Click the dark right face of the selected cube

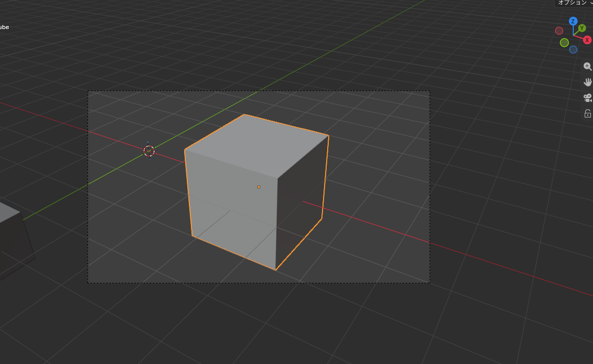pyautogui.click(x=301, y=204)
